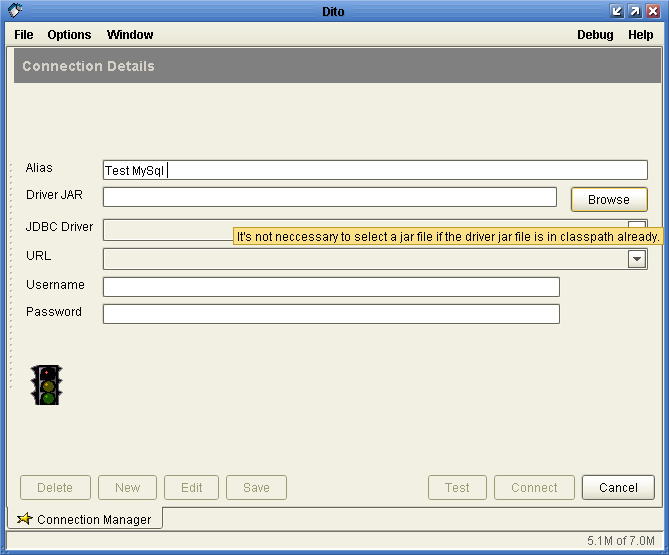The height and width of the screenshot is (555, 669).
Task: Open the Debug menu
Action: pos(595,35)
